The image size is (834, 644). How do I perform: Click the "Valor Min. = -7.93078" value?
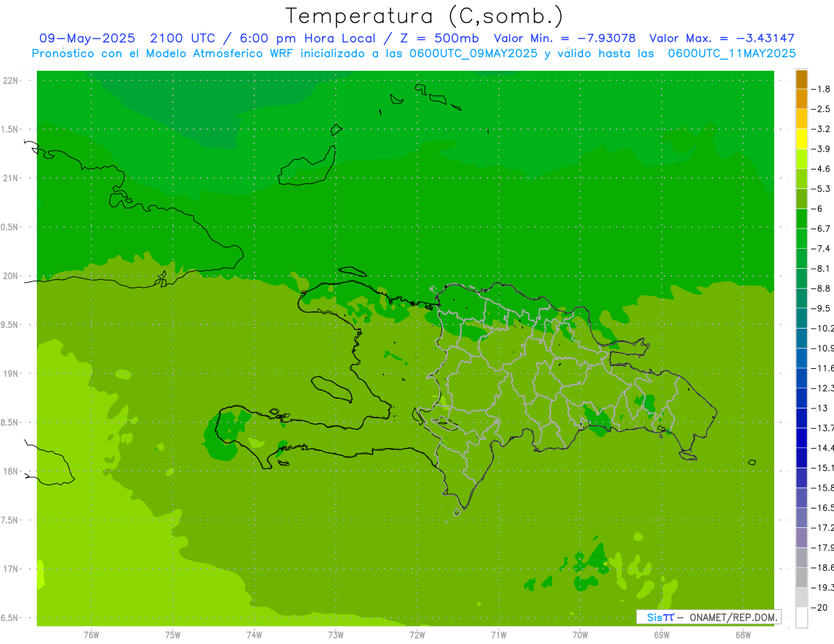pyautogui.click(x=564, y=38)
